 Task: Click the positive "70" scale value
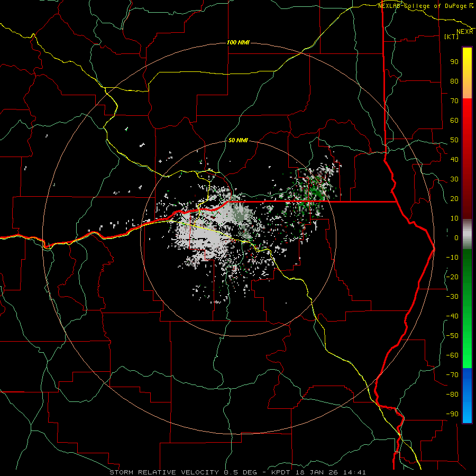(454, 101)
